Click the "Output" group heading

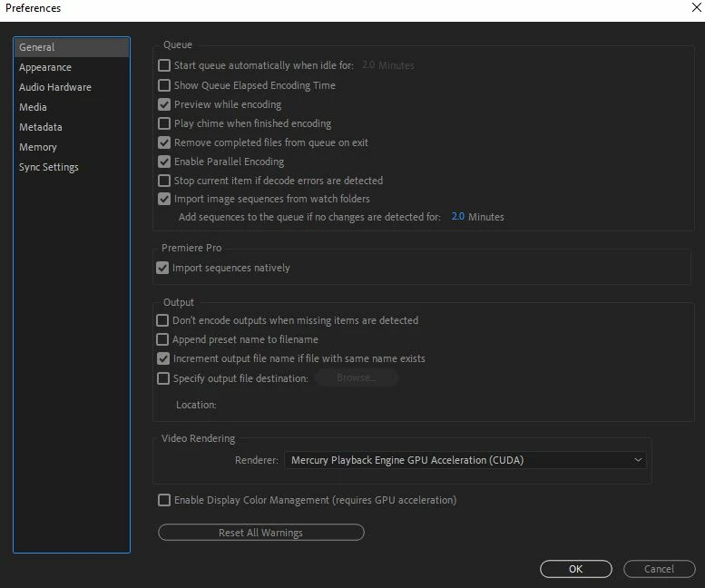179,302
